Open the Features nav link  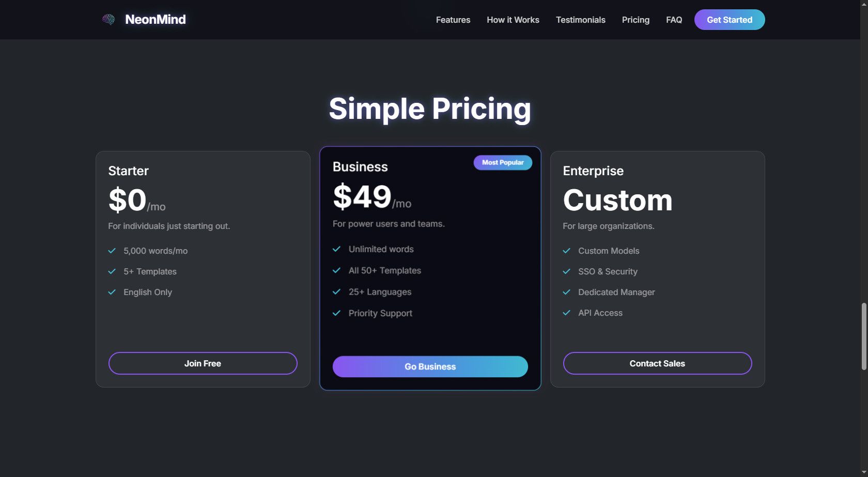(453, 20)
